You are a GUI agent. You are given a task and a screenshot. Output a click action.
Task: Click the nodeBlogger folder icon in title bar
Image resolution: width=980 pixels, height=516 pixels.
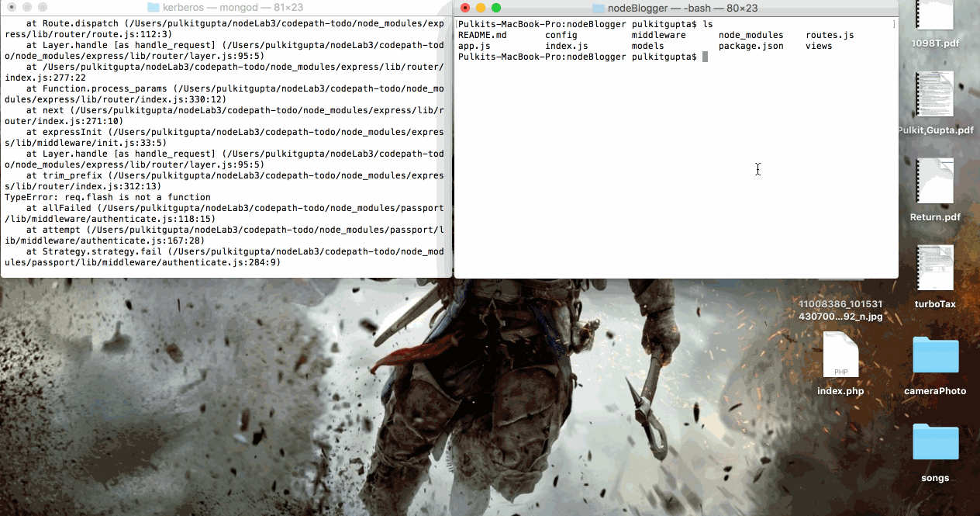click(598, 8)
